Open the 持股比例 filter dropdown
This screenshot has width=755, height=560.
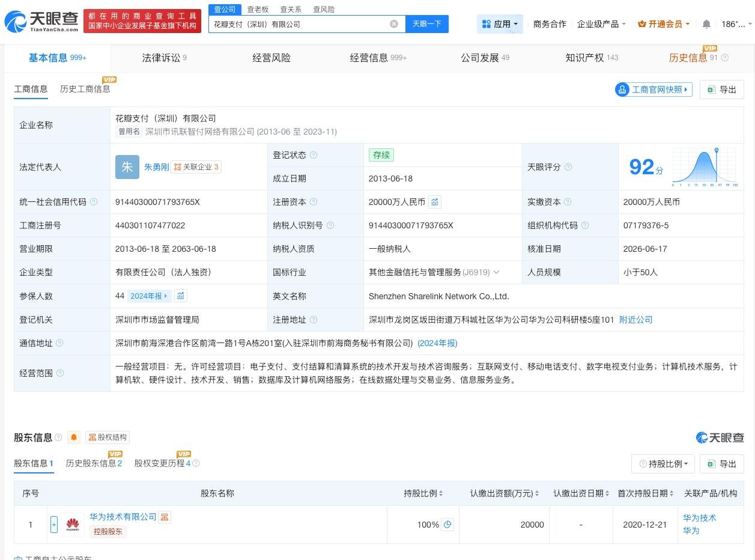(x=663, y=464)
